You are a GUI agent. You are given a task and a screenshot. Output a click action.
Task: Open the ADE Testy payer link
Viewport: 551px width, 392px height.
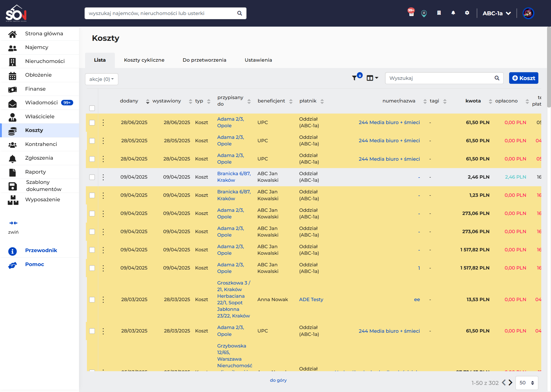pos(311,300)
